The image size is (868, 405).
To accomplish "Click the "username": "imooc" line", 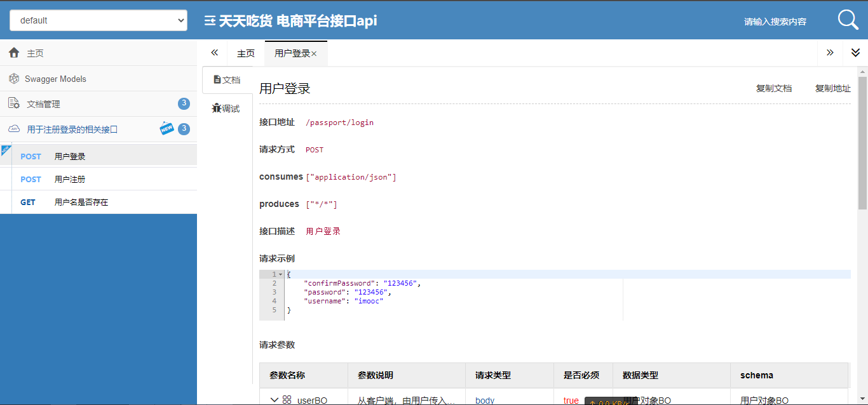I will [x=344, y=301].
